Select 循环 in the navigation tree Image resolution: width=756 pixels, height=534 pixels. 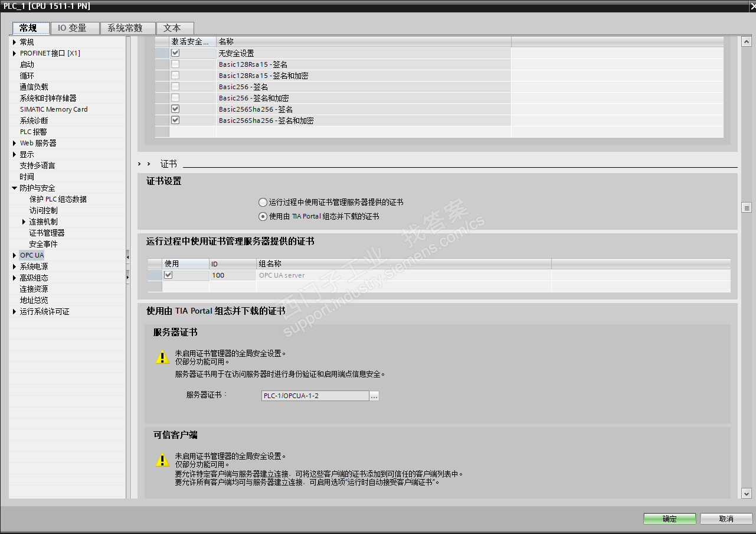pyautogui.click(x=27, y=76)
